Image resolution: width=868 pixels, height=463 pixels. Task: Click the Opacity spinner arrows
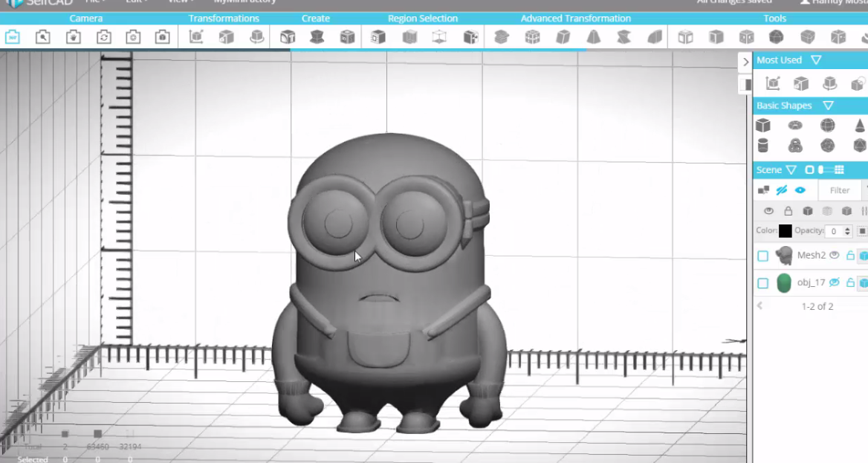[x=847, y=231]
